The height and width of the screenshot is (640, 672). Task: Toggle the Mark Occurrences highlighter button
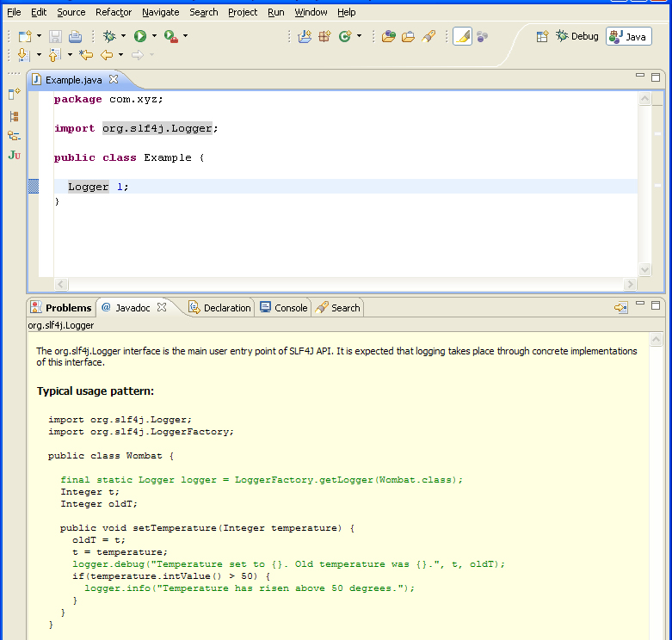coord(462,36)
